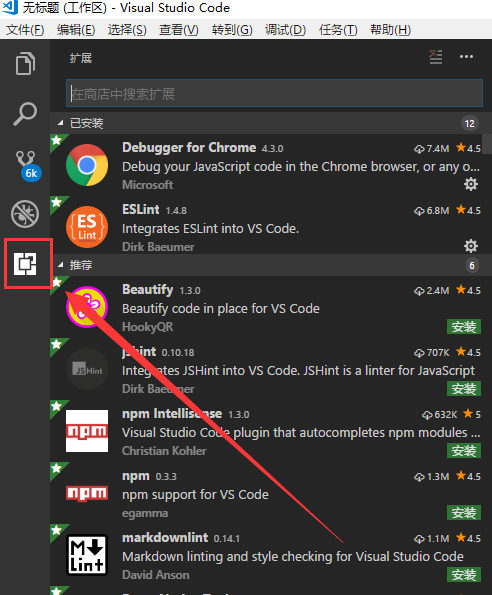Click publisher name David Anson
This screenshot has height=595, width=492.
click(156, 575)
